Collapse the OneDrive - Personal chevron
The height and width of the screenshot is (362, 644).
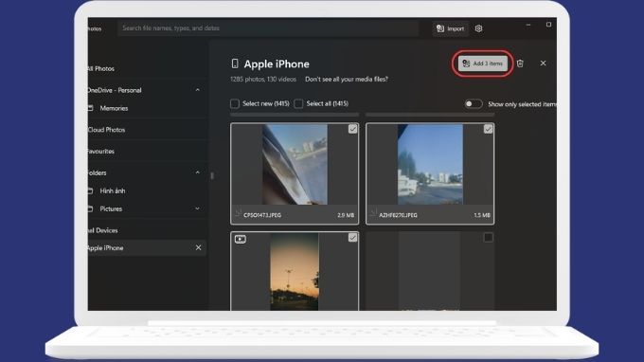(198, 90)
